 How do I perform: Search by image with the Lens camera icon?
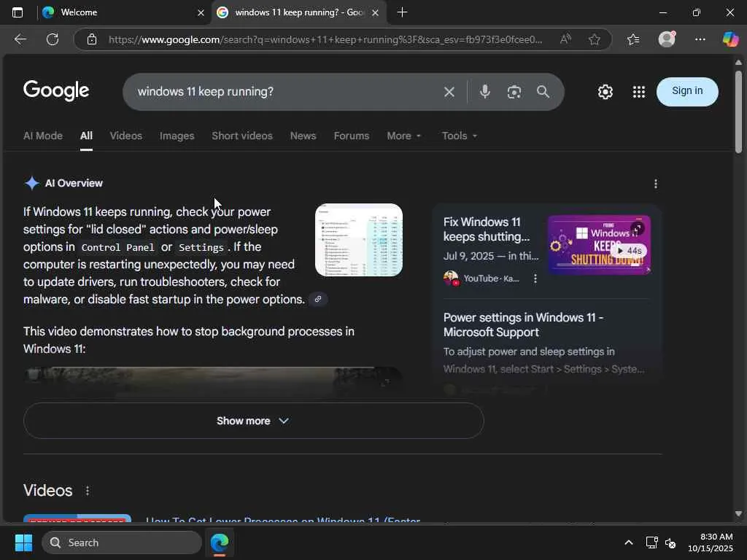(514, 92)
